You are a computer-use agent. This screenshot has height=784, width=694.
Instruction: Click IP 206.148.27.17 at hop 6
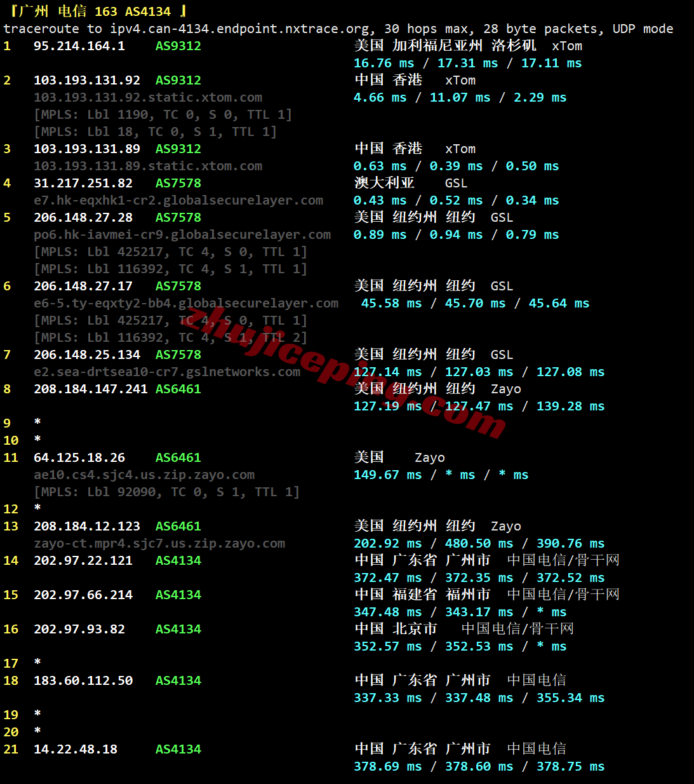click(83, 286)
